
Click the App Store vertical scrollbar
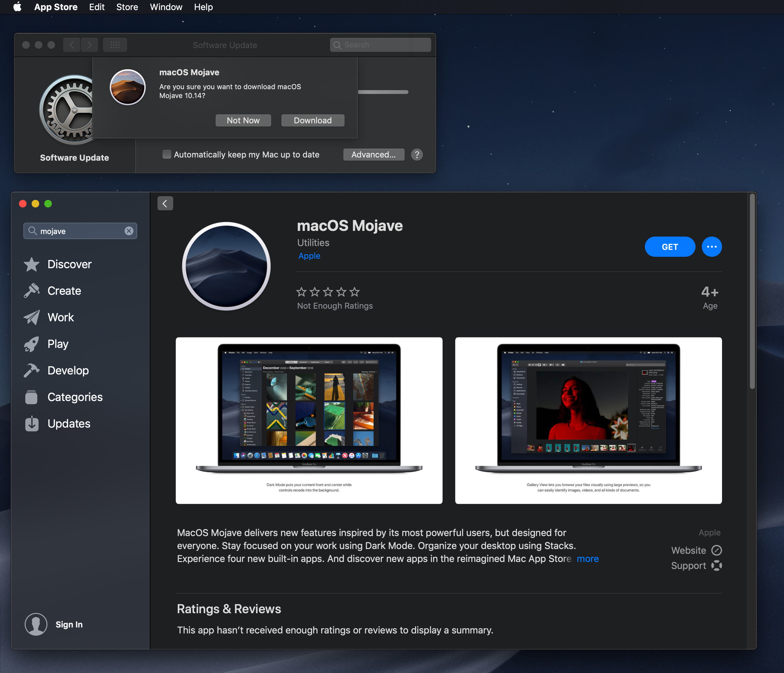click(x=752, y=292)
